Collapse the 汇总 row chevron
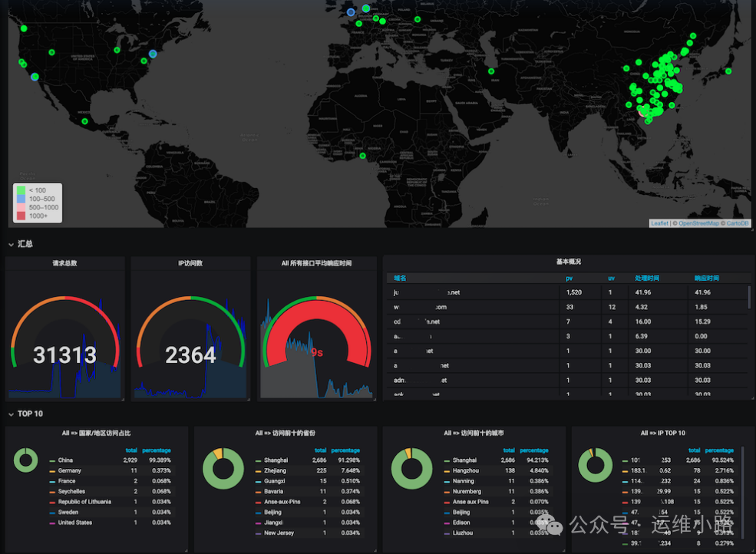Image resolution: width=756 pixels, height=554 pixels. pos(11,245)
